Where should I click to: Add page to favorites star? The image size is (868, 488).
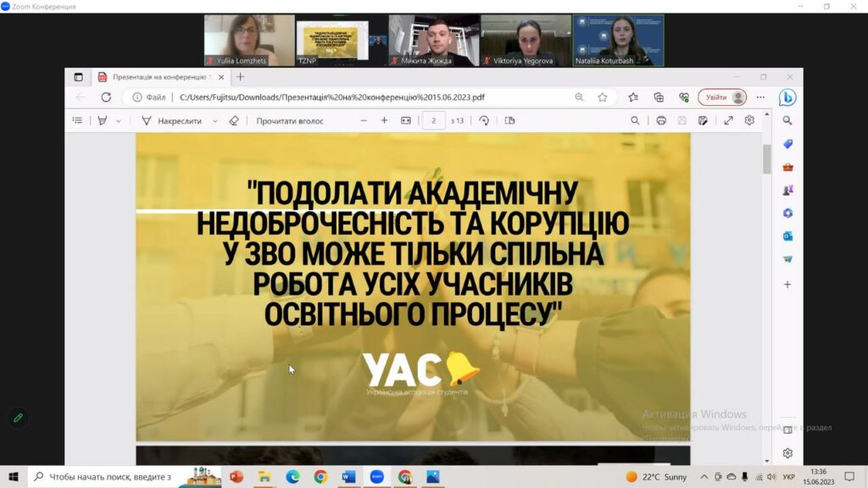click(603, 97)
